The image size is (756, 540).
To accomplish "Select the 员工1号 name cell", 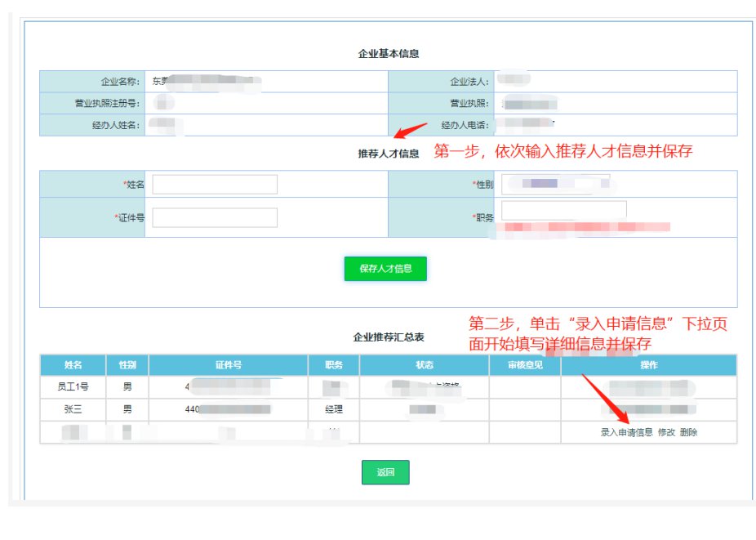I will click(x=73, y=386).
